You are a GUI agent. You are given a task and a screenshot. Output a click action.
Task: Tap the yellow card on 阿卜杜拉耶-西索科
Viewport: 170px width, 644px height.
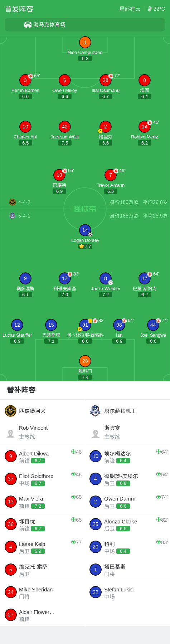click(x=90, y=321)
